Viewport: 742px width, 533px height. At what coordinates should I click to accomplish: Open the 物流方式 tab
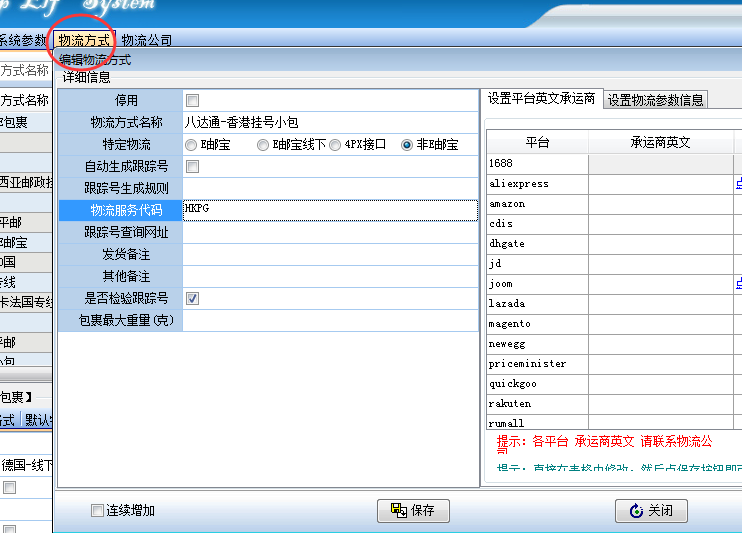(x=84, y=40)
